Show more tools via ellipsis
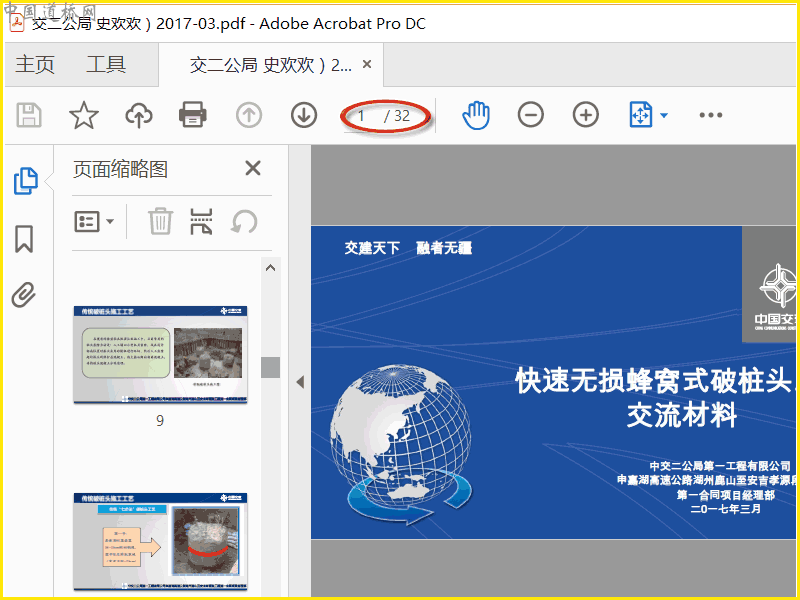The width and height of the screenshot is (800, 600). click(x=711, y=115)
